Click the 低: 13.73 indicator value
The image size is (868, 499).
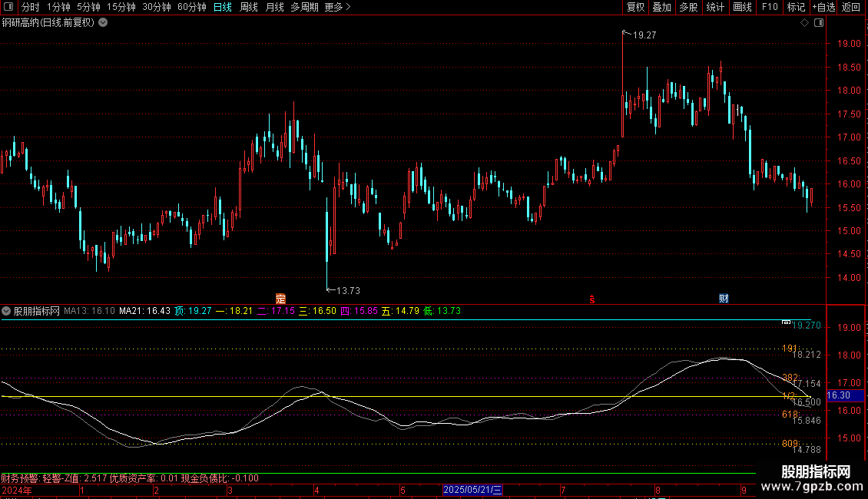tap(442, 311)
